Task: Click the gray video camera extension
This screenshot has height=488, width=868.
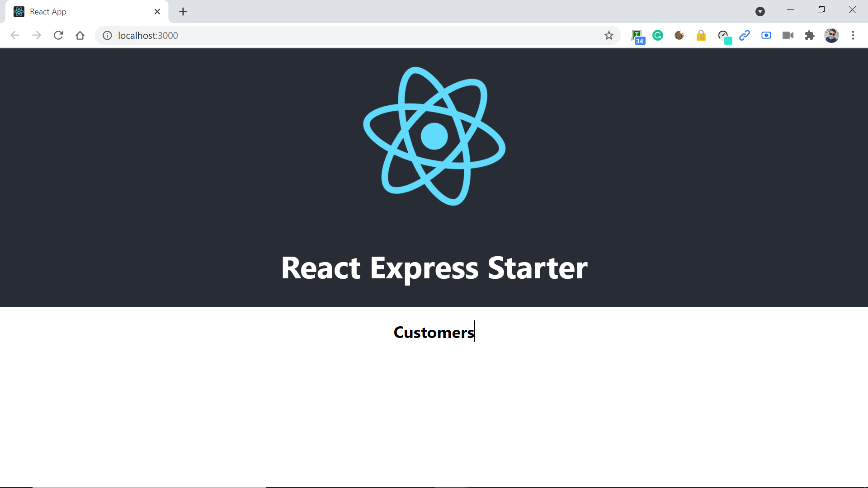Action: tap(788, 35)
